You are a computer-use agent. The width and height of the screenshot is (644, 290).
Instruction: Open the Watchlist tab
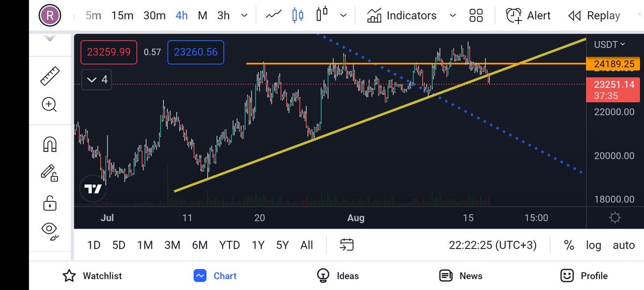pyautogui.click(x=92, y=275)
